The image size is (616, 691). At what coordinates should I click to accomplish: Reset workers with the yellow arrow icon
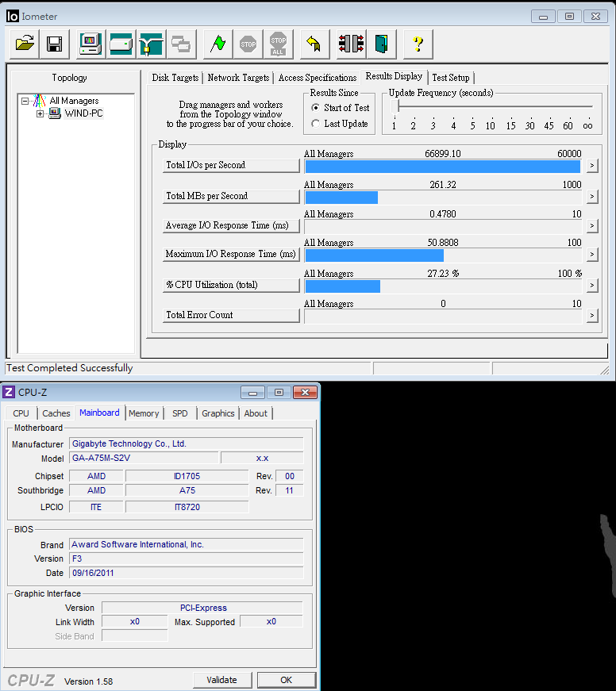pyautogui.click(x=314, y=44)
